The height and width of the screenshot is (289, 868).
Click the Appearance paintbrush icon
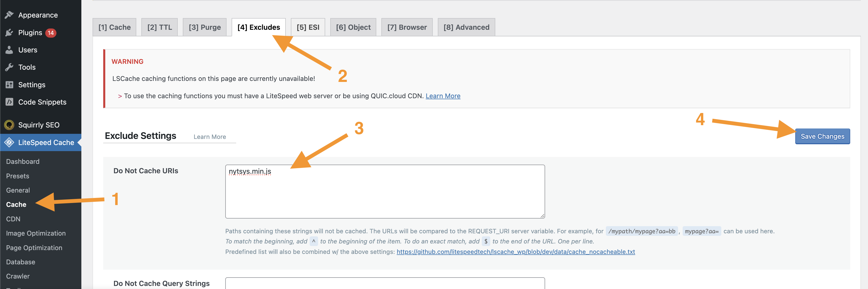(9, 15)
